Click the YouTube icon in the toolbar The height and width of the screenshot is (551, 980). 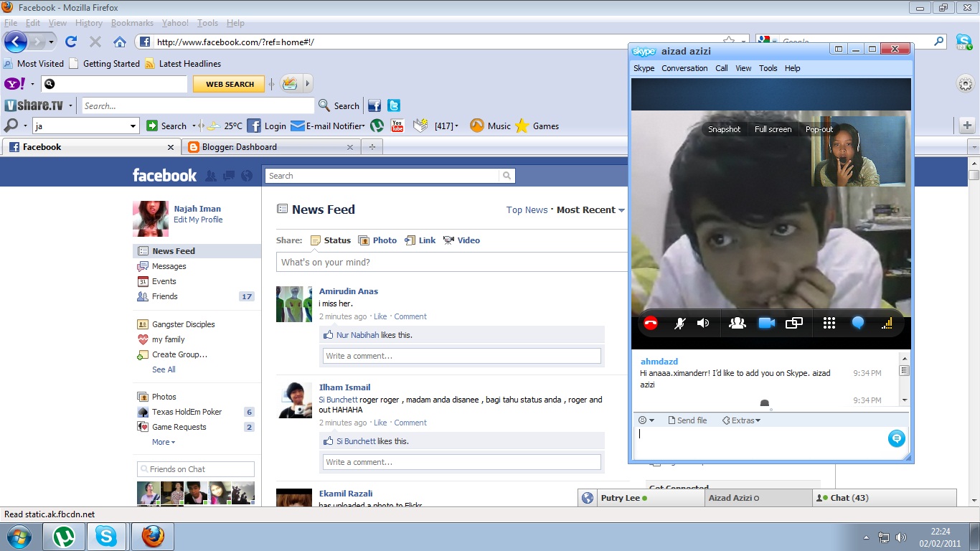(397, 126)
